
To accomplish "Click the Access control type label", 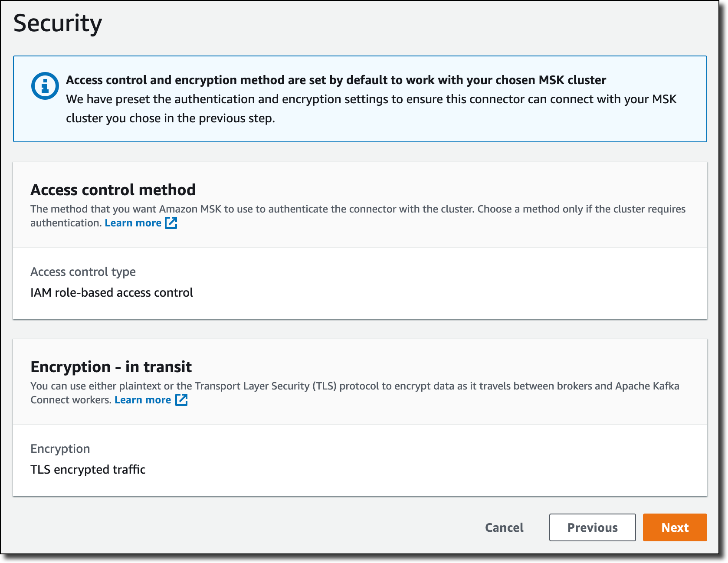I will click(83, 272).
